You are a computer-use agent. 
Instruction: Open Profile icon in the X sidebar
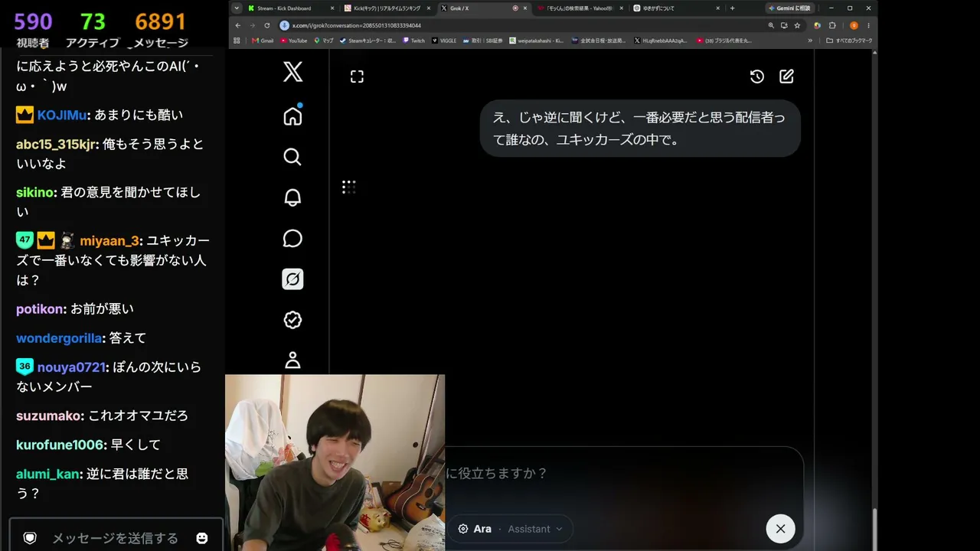pyautogui.click(x=292, y=360)
